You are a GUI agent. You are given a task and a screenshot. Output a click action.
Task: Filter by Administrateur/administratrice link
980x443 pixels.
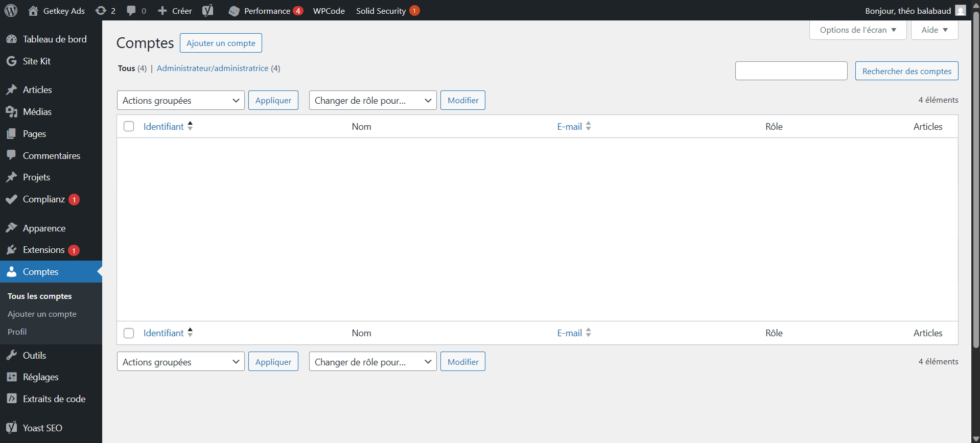pyautogui.click(x=213, y=68)
